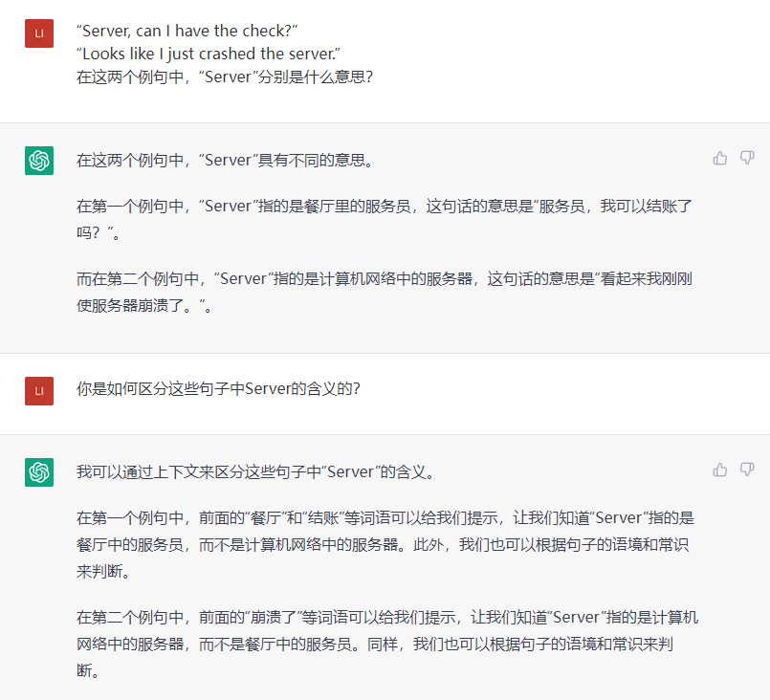Give thumbs down to the second ChatGPT reply
The width and height of the screenshot is (770, 700).
(x=747, y=470)
